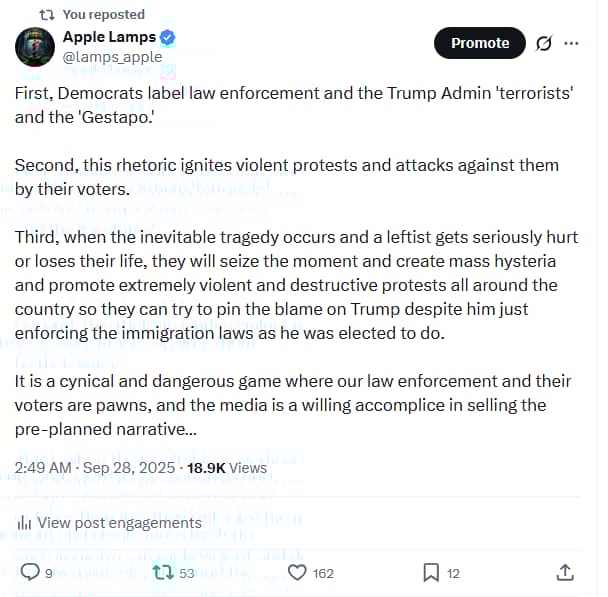608x597 pixels.
Task: Like the post with the heart icon
Action: coord(296,572)
